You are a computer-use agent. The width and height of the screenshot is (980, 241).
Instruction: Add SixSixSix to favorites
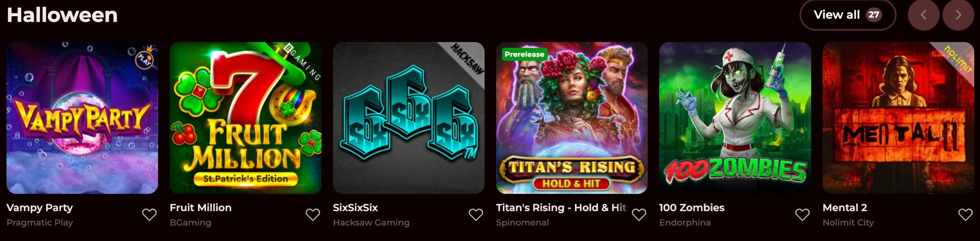pos(476,215)
